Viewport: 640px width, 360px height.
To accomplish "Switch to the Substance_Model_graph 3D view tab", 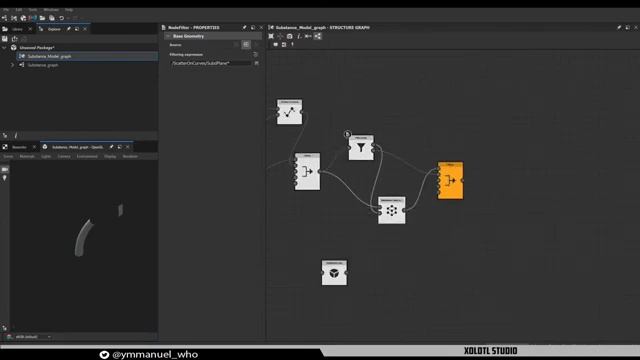I will [77, 147].
